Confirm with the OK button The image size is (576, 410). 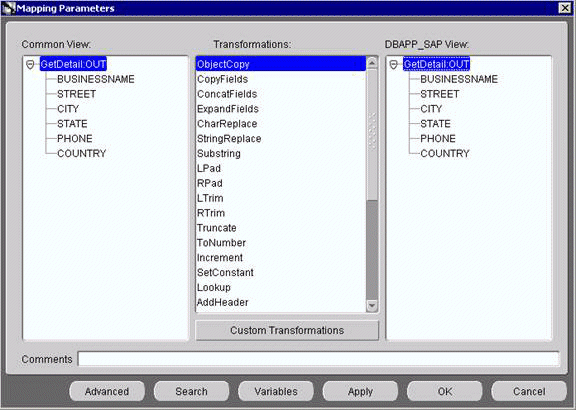click(445, 391)
